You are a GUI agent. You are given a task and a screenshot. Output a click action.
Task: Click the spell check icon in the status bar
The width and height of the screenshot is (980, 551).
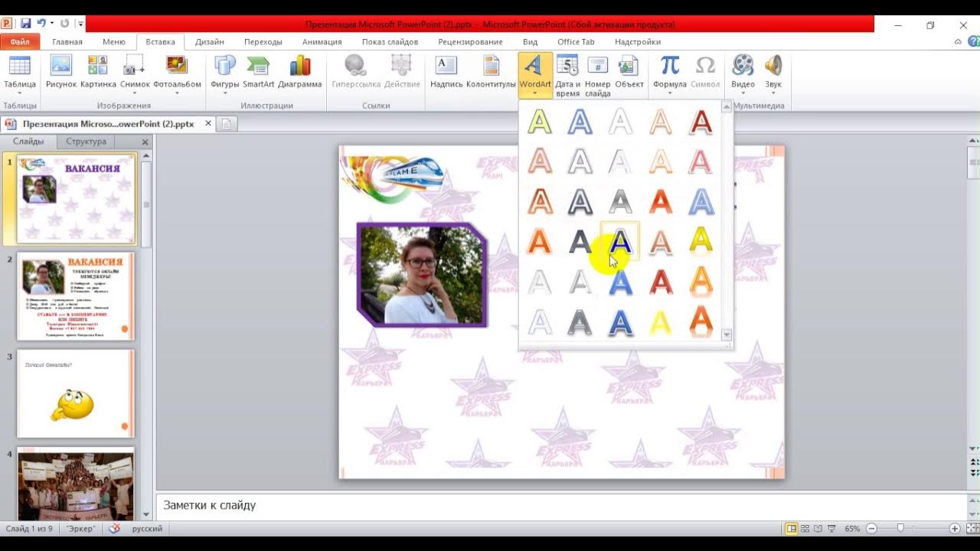tap(114, 529)
